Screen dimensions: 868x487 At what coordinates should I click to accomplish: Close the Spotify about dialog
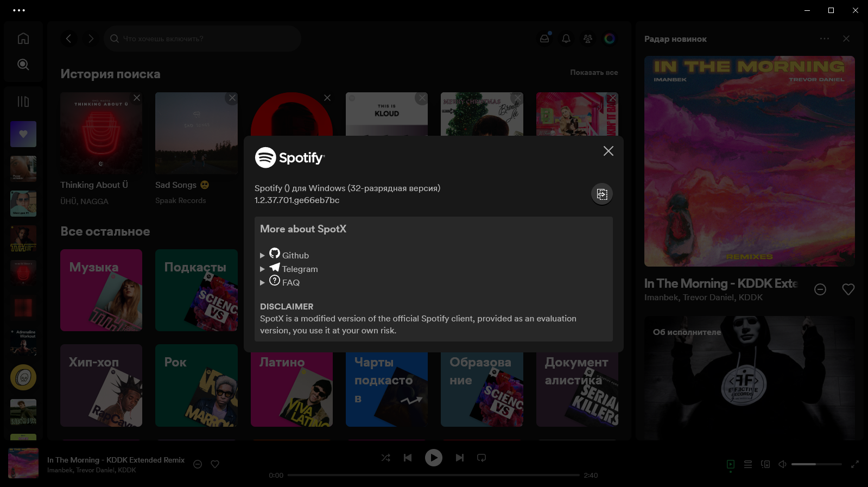point(609,151)
